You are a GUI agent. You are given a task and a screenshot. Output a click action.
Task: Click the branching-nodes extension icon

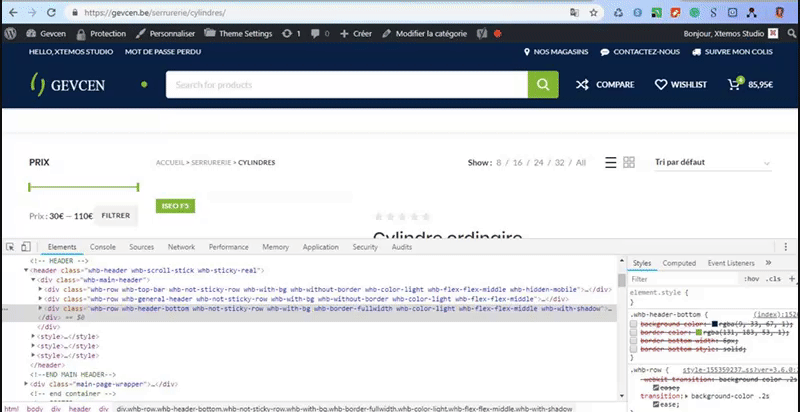pyautogui.click(x=752, y=13)
